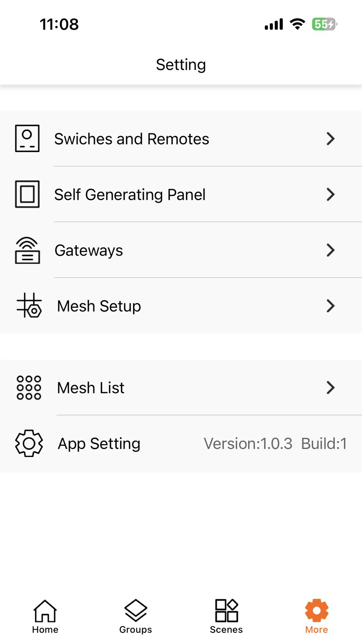Image resolution: width=362 pixels, height=644 pixels.
Task: Click the Mesh Setup grid icon
Action: [29, 305]
